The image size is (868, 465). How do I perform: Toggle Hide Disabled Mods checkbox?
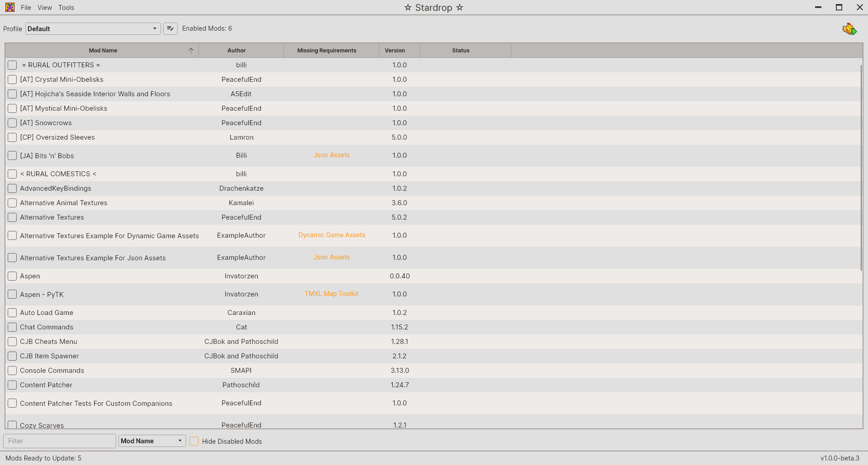(194, 441)
